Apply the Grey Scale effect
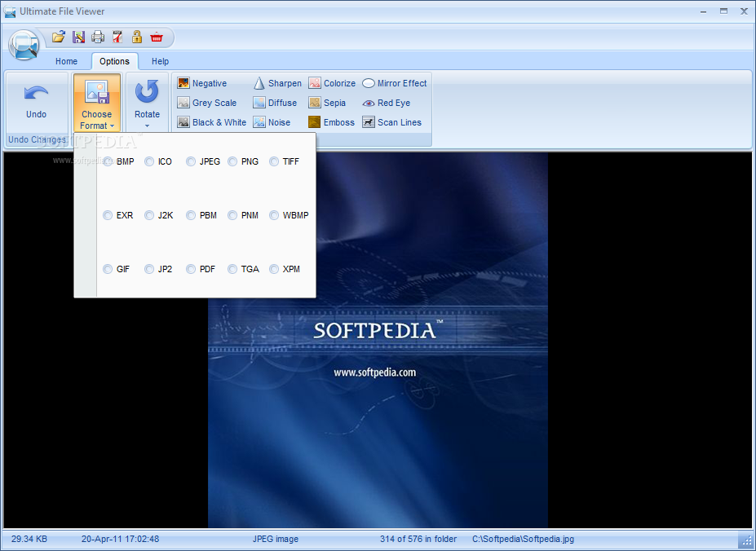 tap(207, 103)
